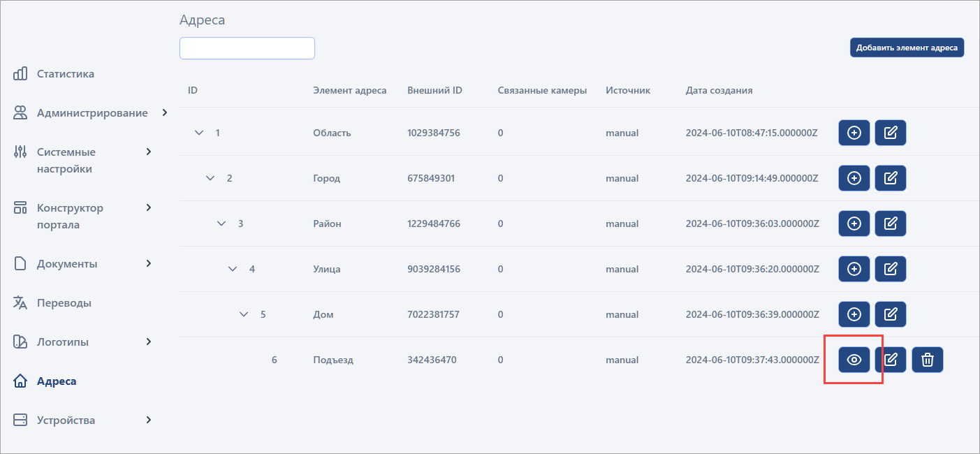
Task: Click the add child icon for Район row
Action: click(854, 224)
